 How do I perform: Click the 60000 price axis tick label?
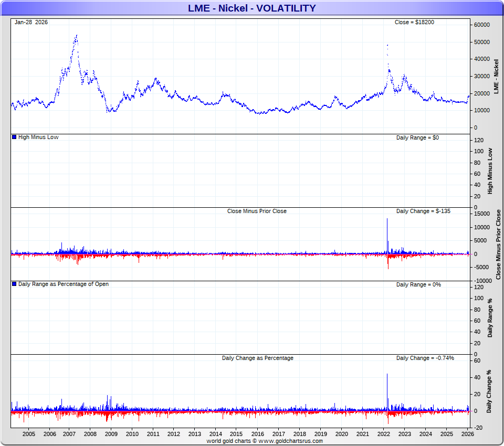(482, 25)
